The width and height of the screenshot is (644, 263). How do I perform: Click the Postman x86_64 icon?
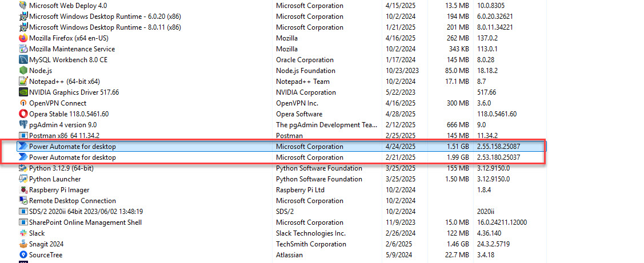coord(23,135)
